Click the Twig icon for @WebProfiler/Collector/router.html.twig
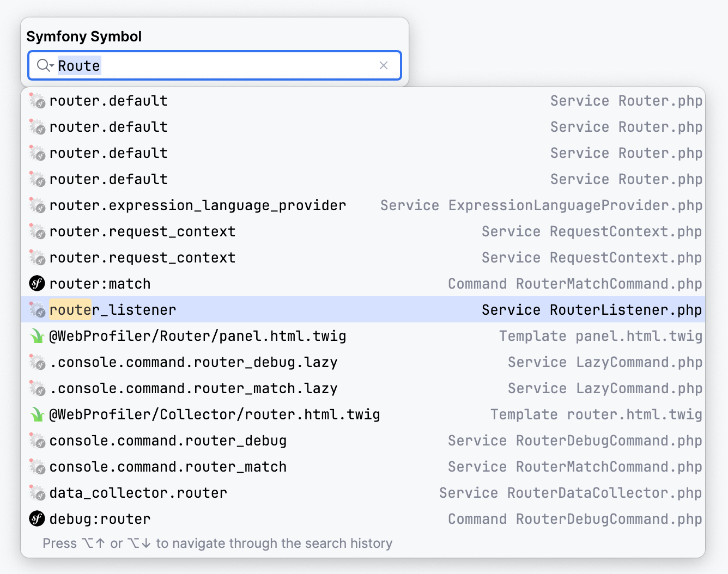This screenshot has width=728, height=574. point(36,414)
